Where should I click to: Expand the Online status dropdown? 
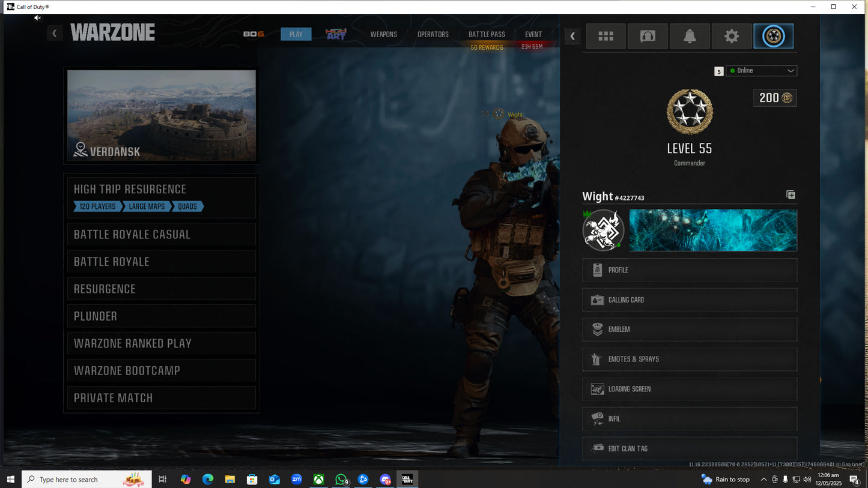pos(761,71)
